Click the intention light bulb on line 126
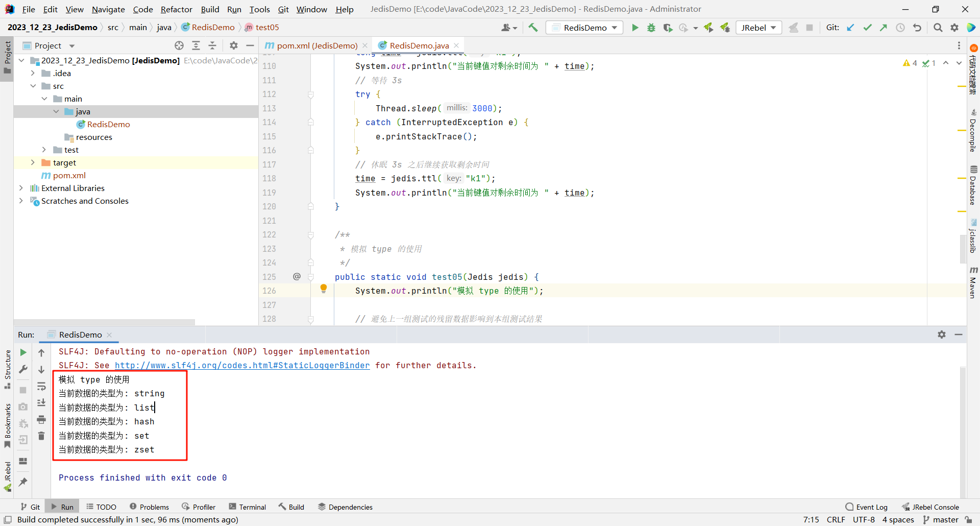980x526 pixels. (x=324, y=289)
